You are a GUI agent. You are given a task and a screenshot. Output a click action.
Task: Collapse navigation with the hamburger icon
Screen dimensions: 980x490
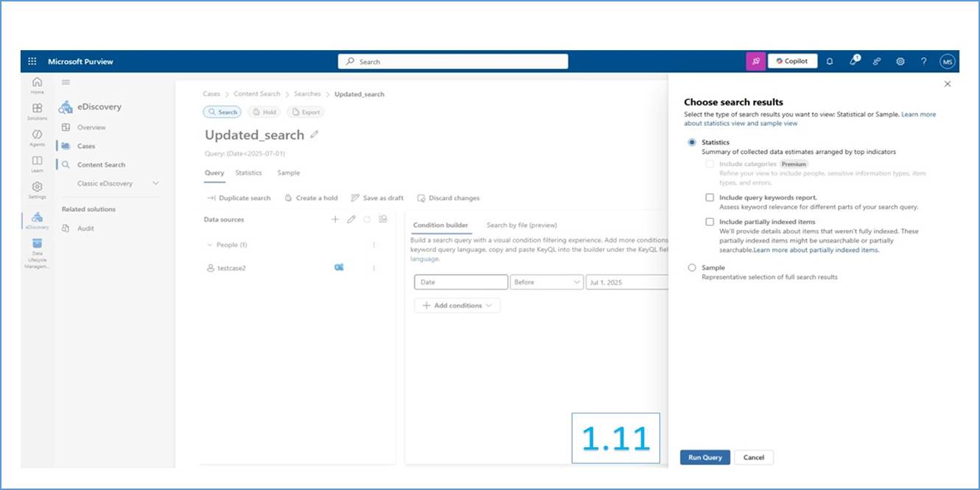click(x=66, y=83)
